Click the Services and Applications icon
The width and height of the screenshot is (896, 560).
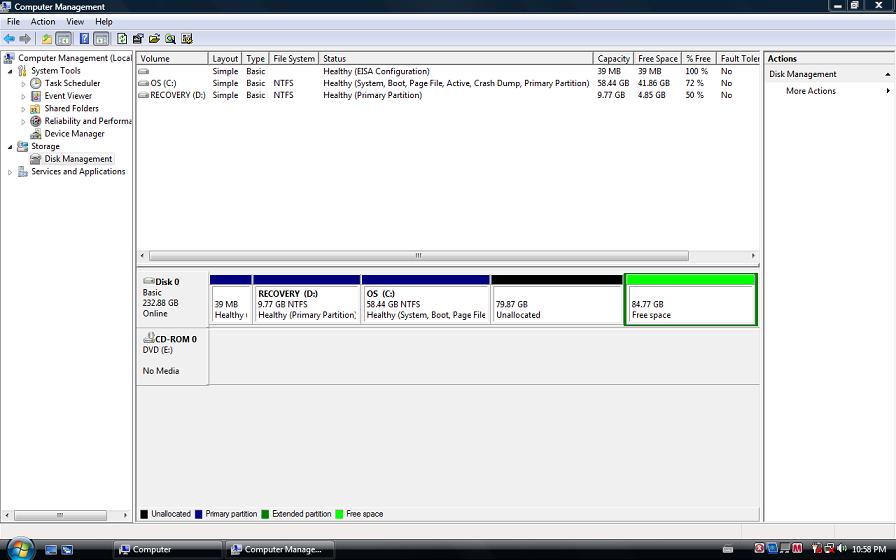pos(22,171)
